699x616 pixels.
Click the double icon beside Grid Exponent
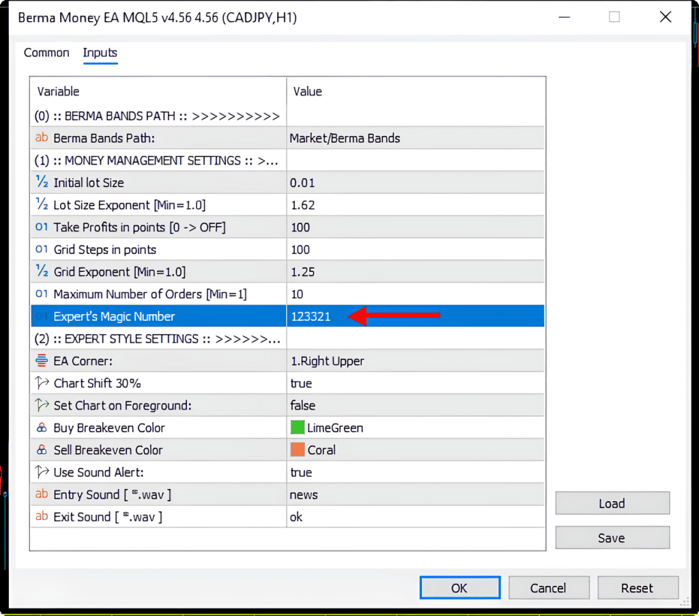pos(42,272)
